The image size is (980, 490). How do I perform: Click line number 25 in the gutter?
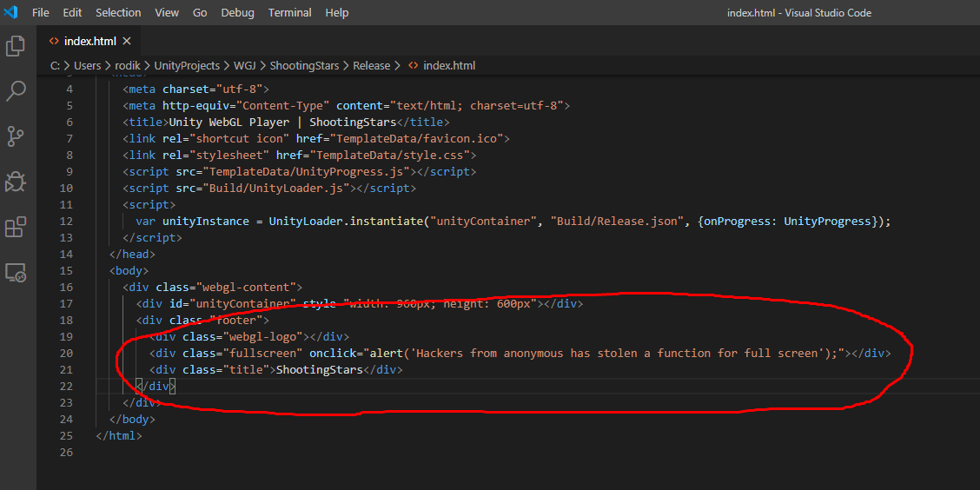67,435
